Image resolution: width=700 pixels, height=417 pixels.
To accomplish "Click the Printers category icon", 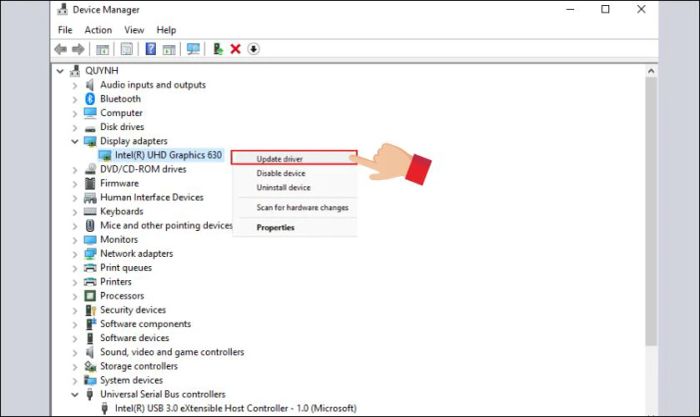I will click(x=90, y=282).
